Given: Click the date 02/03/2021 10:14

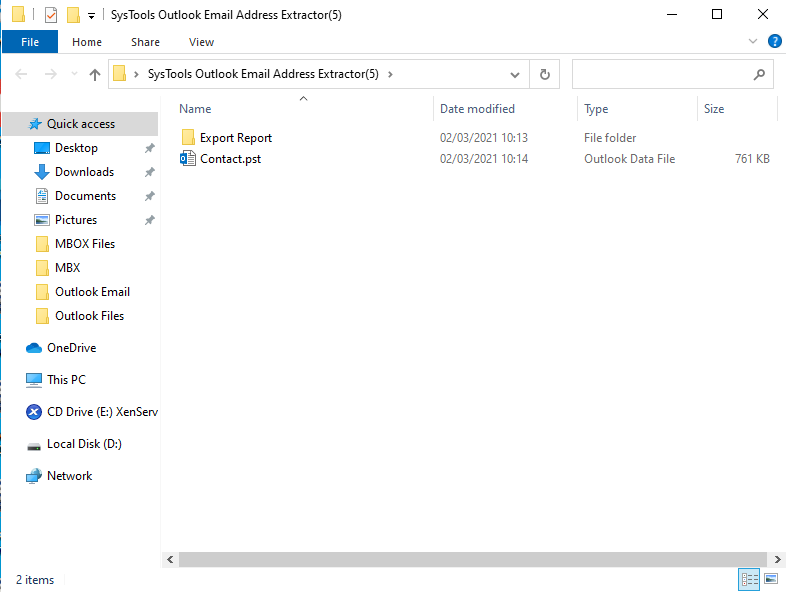Looking at the screenshot, I should coord(484,159).
